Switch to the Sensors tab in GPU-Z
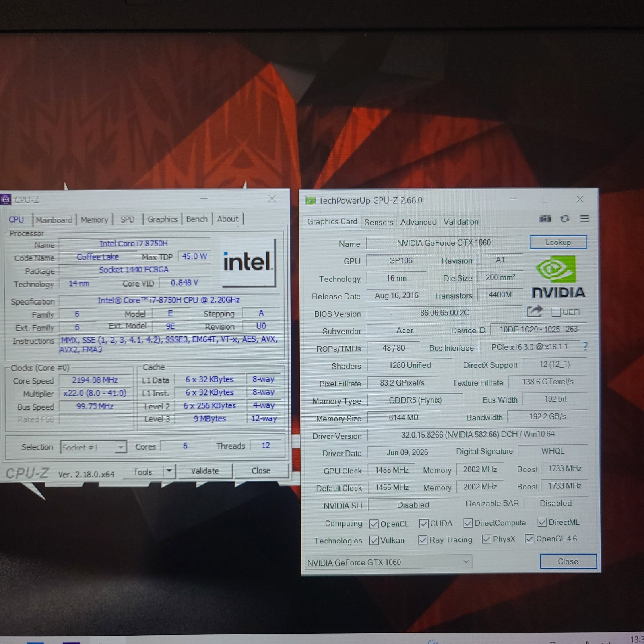This screenshot has height=644, width=644. tap(379, 222)
